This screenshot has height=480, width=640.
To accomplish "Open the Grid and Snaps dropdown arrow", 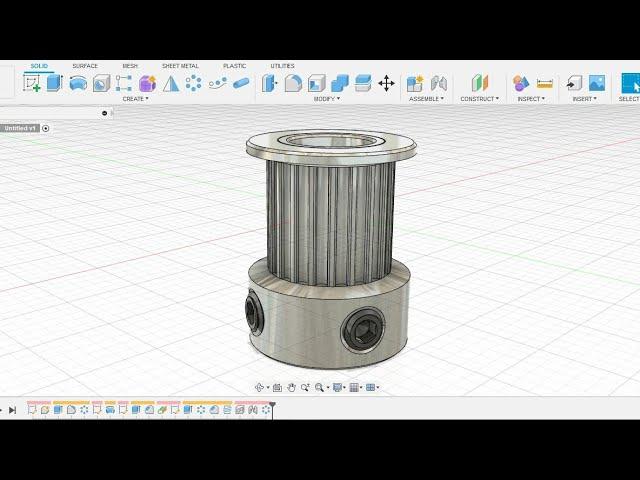I will pyautogui.click(x=361, y=388).
